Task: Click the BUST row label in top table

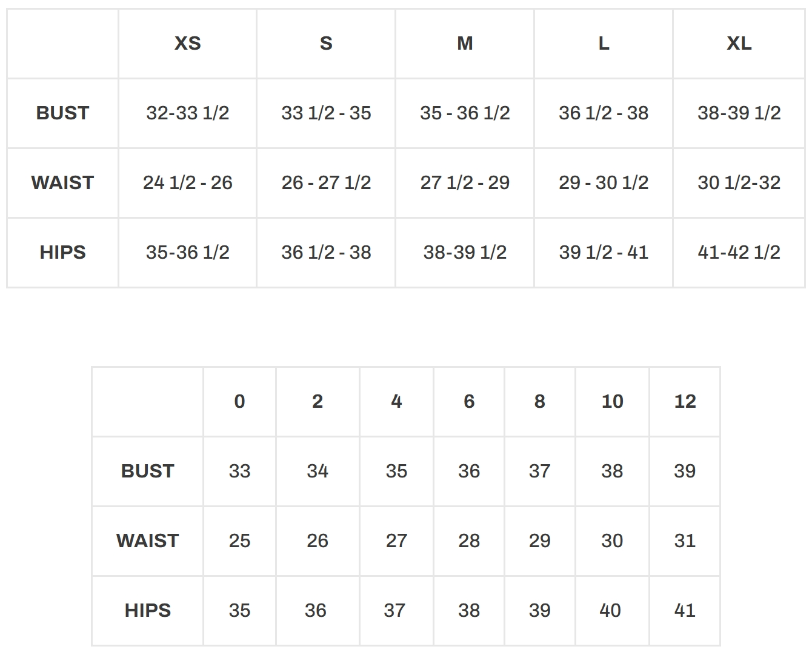Action: [x=62, y=113]
